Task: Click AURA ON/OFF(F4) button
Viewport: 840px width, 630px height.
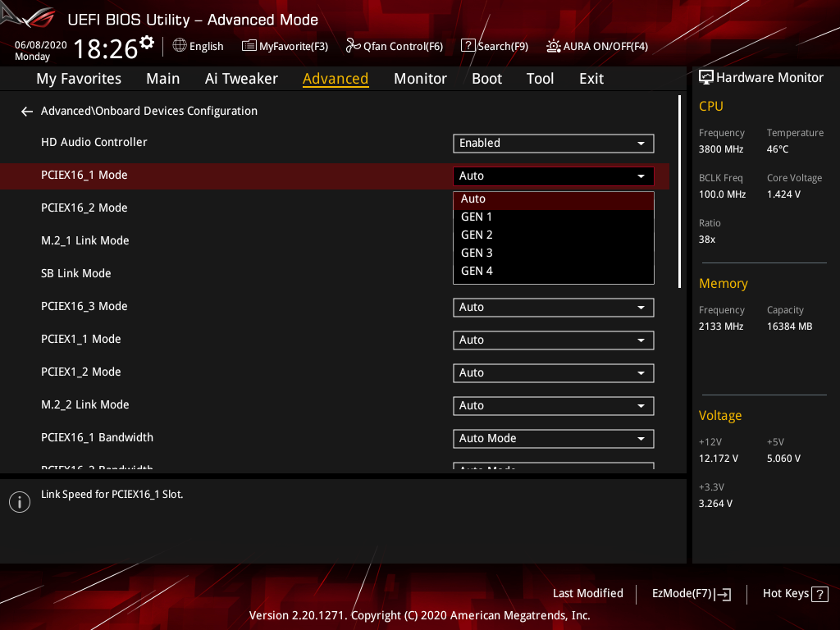Action: [597, 46]
